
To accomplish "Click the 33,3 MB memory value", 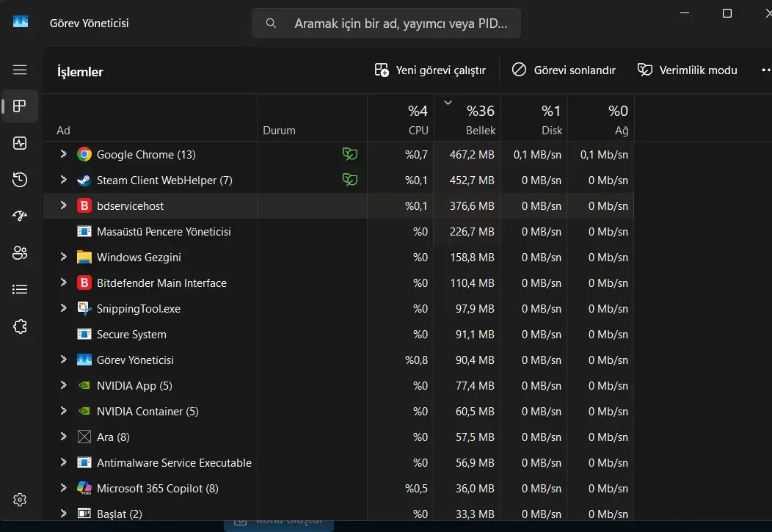I will (x=475, y=514).
